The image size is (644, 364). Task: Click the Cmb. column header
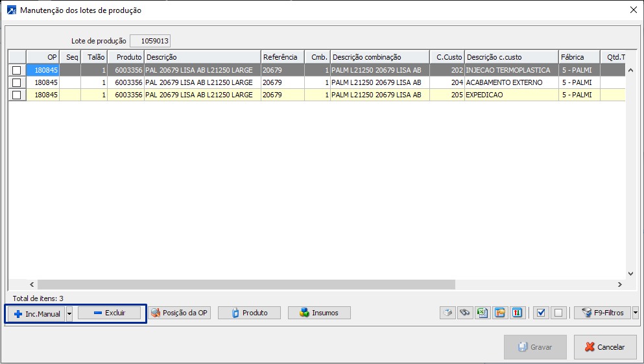pos(318,57)
